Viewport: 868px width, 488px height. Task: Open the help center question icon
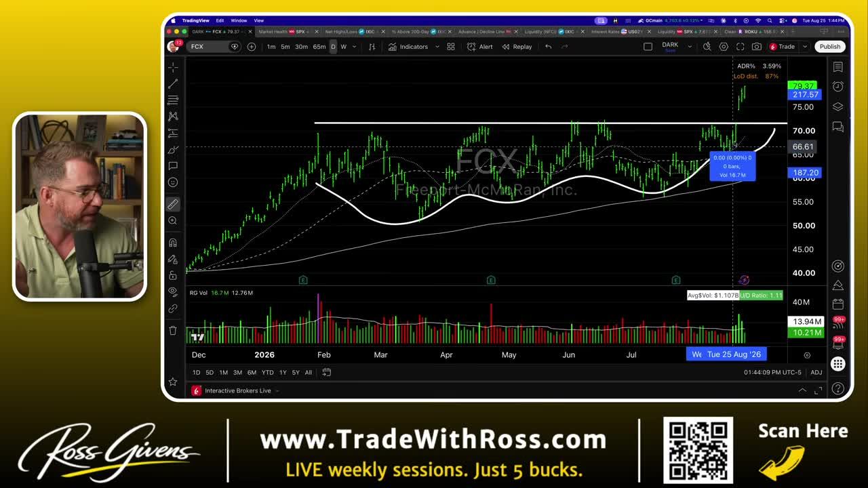(838, 388)
